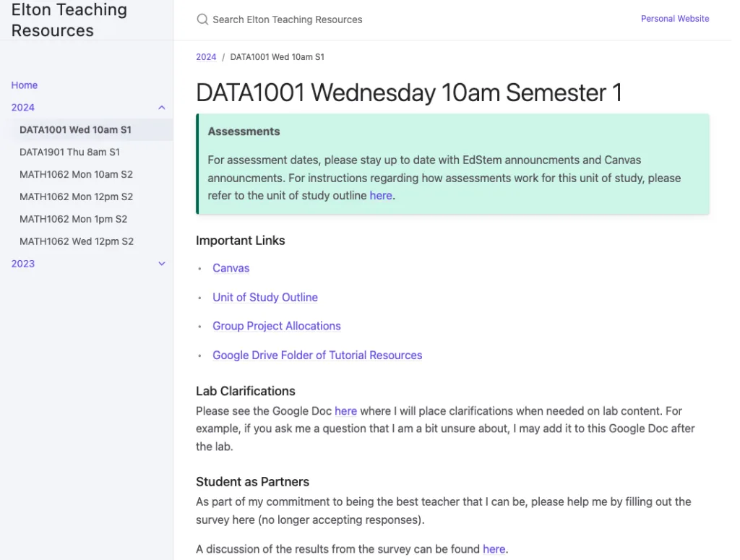Viewport: 740px width, 560px height.
Task: Collapse the 2024 section chevron
Action: 161,108
